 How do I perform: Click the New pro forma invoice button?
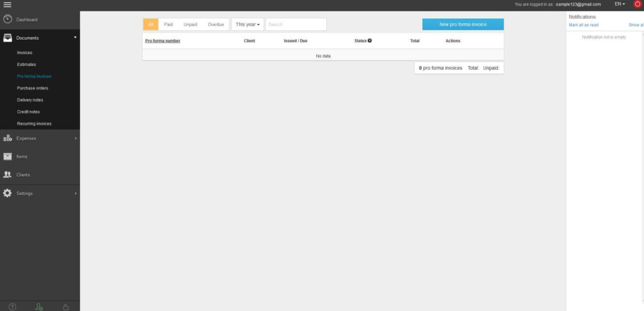[463, 25]
